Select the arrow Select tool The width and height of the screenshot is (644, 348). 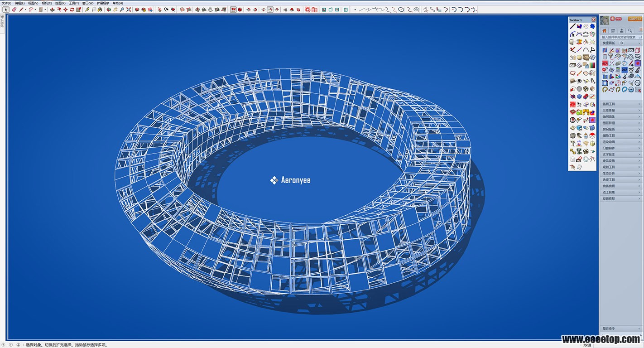tap(6, 10)
